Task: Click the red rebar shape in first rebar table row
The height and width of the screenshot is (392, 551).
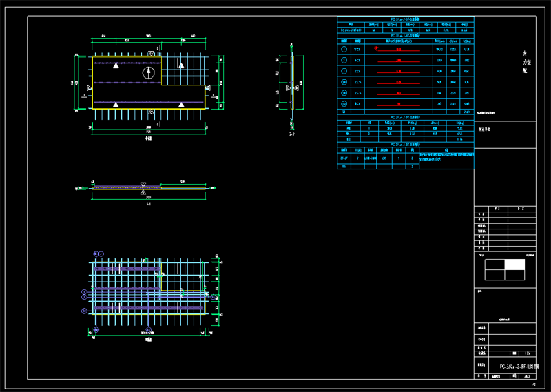Action: coord(397,50)
